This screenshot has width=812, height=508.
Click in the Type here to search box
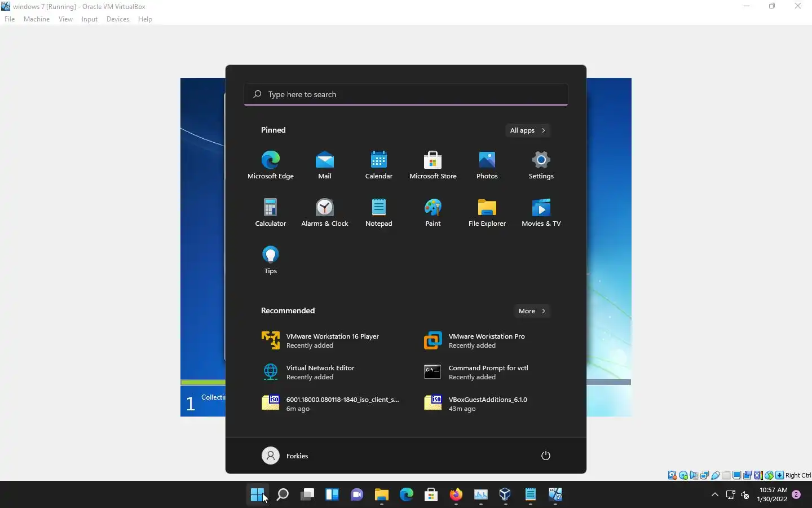pyautogui.click(x=406, y=94)
